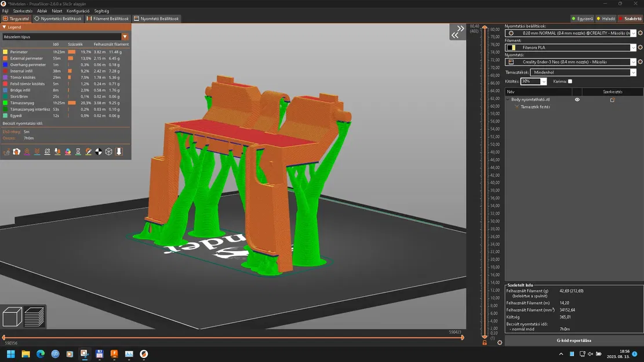Switch to layers preview view icon
644x362 pixels.
35,317
